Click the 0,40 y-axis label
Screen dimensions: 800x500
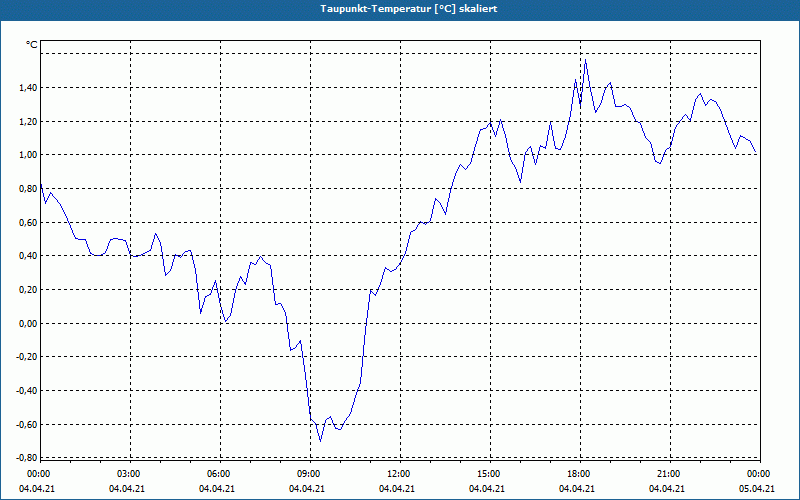coord(29,256)
